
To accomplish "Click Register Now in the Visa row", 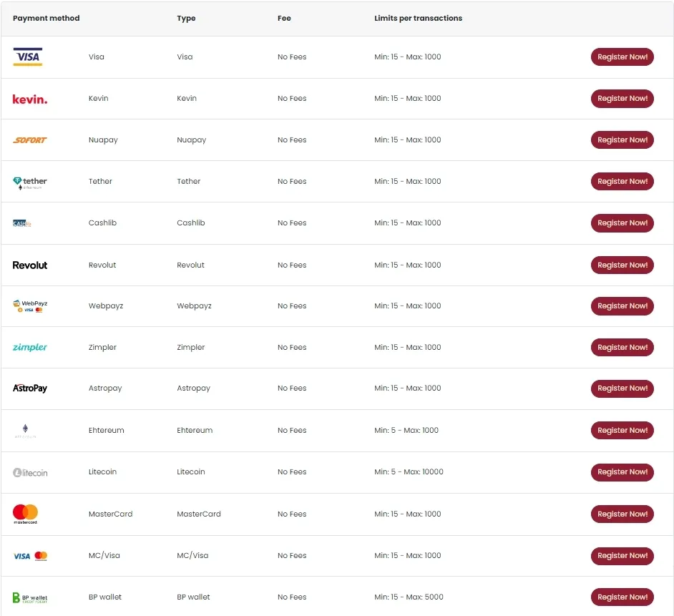I will click(x=622, y=57).
